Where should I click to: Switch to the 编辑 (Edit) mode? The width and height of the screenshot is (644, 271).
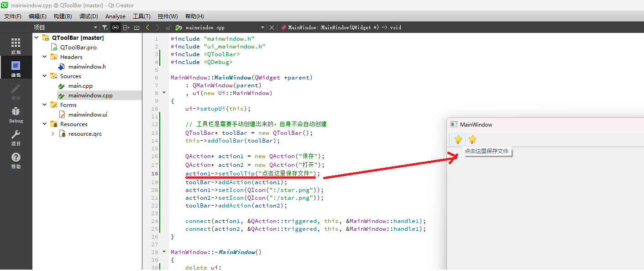[x=16, y=69]
